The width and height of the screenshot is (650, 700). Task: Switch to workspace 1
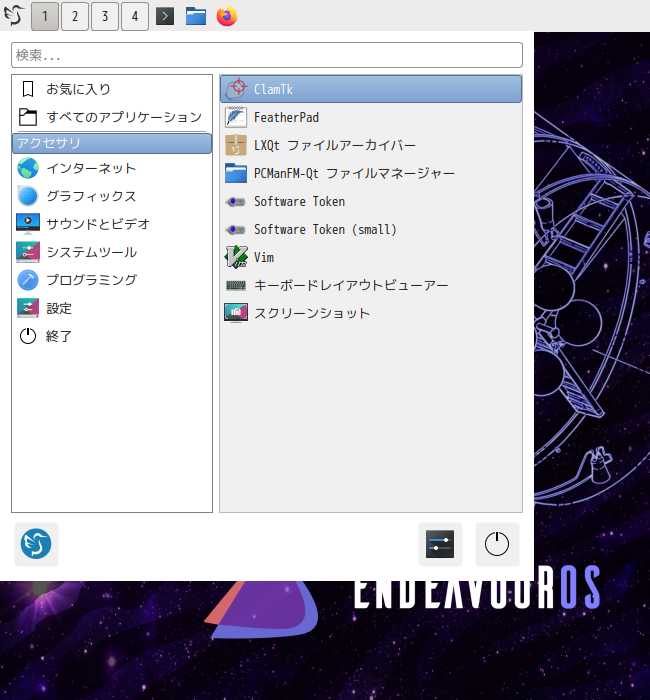45,17
